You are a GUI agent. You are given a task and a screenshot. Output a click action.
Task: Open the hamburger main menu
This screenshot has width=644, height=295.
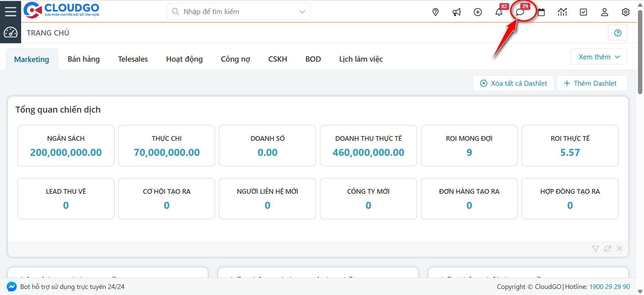(x=10, y=12)
